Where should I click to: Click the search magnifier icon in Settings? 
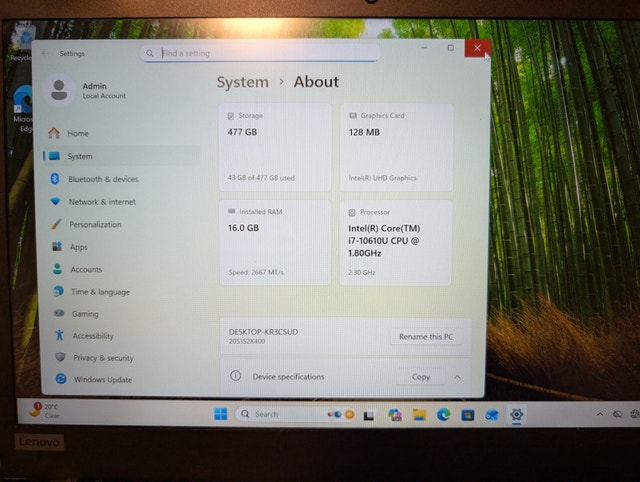150,53
